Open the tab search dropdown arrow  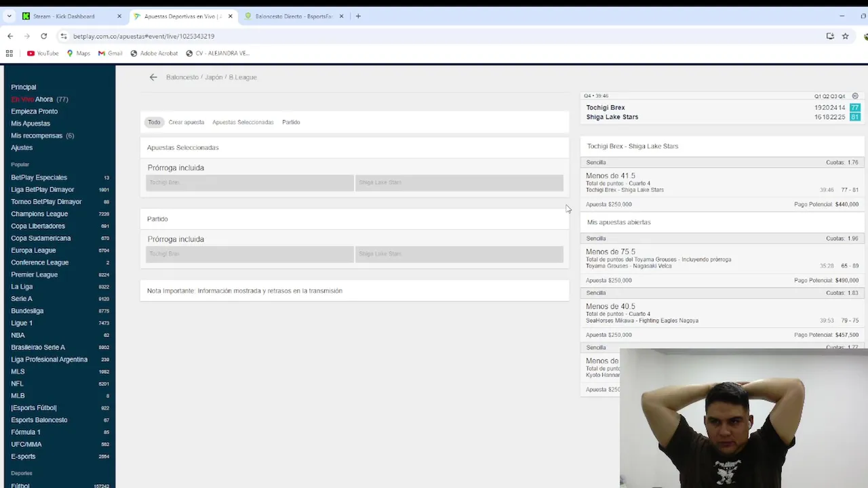coord(9,16)
